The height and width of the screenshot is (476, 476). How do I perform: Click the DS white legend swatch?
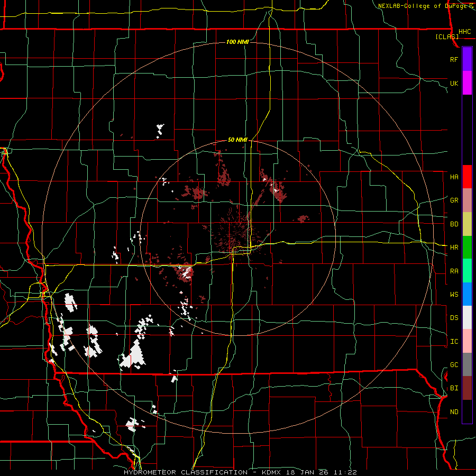[467, 317]
